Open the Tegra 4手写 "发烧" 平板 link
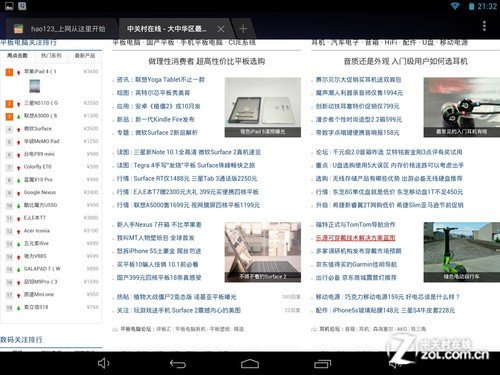The width and height of the screenshot is (500, 375). 165,165
